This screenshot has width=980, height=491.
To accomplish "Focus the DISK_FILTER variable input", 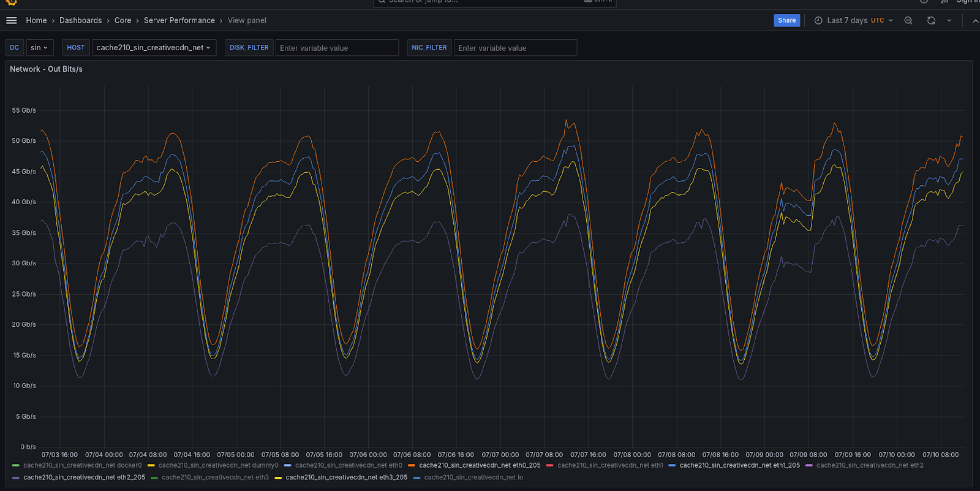I will point(337,48).
